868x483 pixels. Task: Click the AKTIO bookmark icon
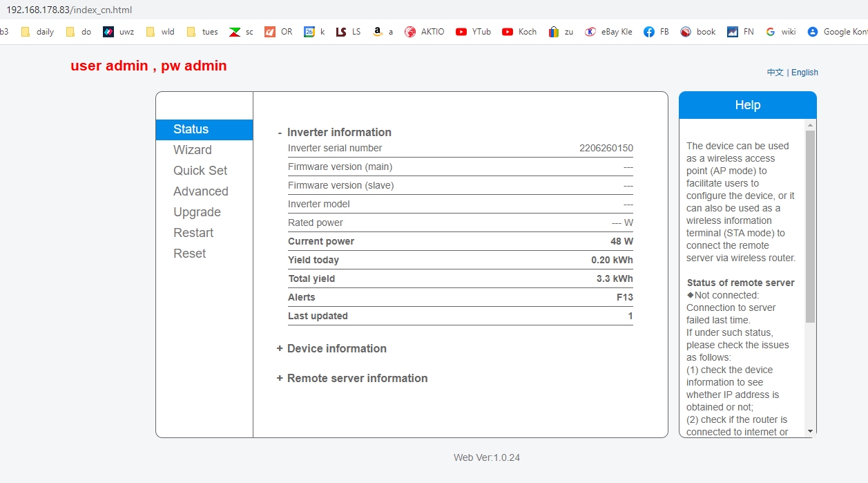click(x=410, y=32)
